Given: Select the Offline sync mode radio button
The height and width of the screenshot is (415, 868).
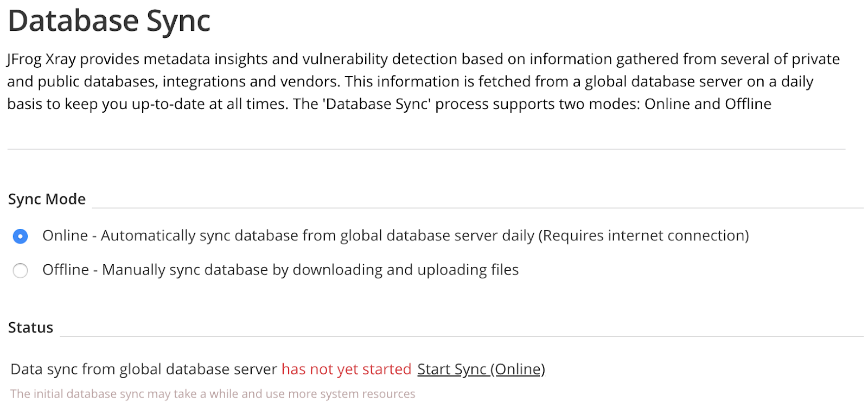Looking at the screenshot, I should click(x=20, y=271).
